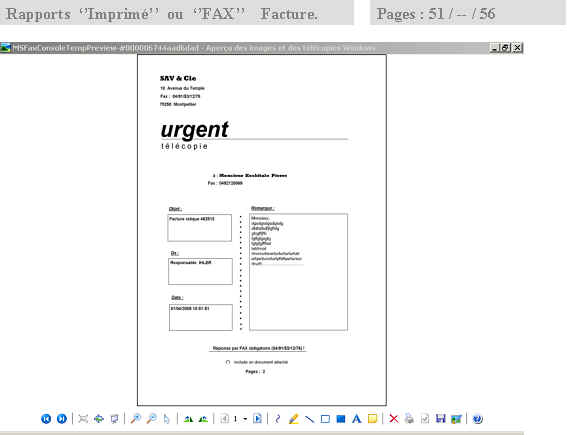
Task: Click the previous page icon
Action: pyautogui.click(x=224, y=419)
